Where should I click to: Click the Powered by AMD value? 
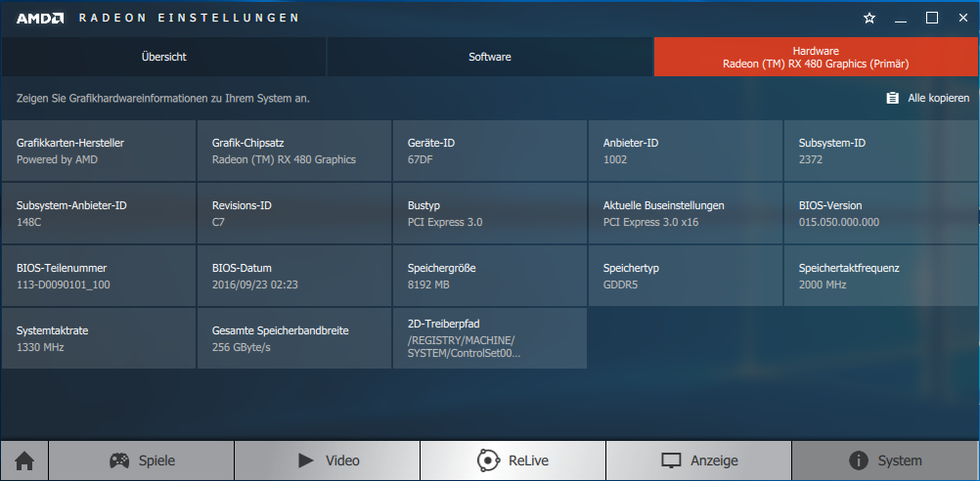(57, 160)
